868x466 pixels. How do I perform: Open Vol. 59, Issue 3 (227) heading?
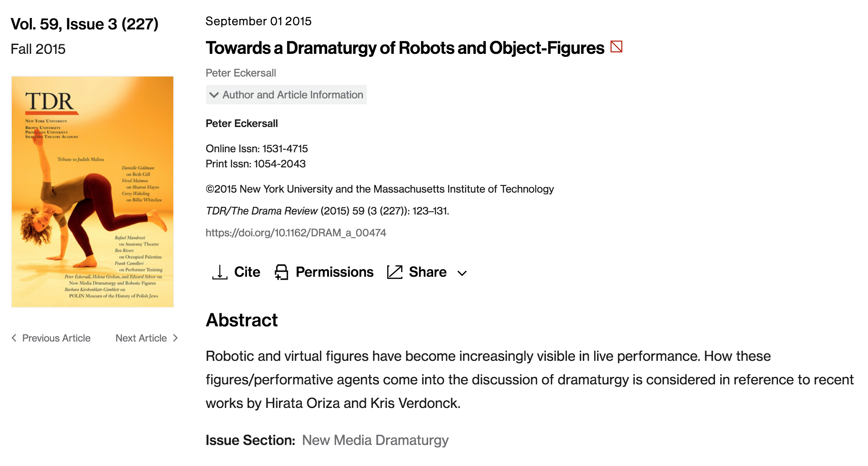pyautogui.click(x=85, y=24)
